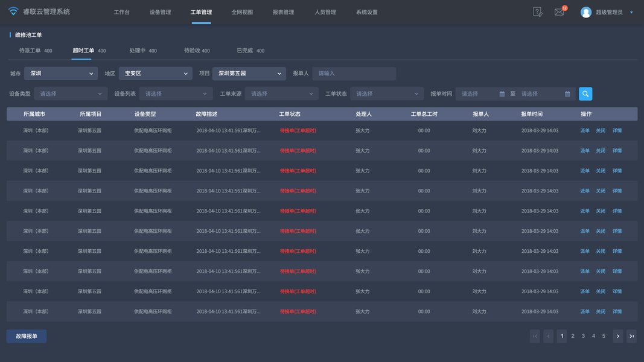
Task: Switch to 处理中 tab
Action: coord(143,51)
